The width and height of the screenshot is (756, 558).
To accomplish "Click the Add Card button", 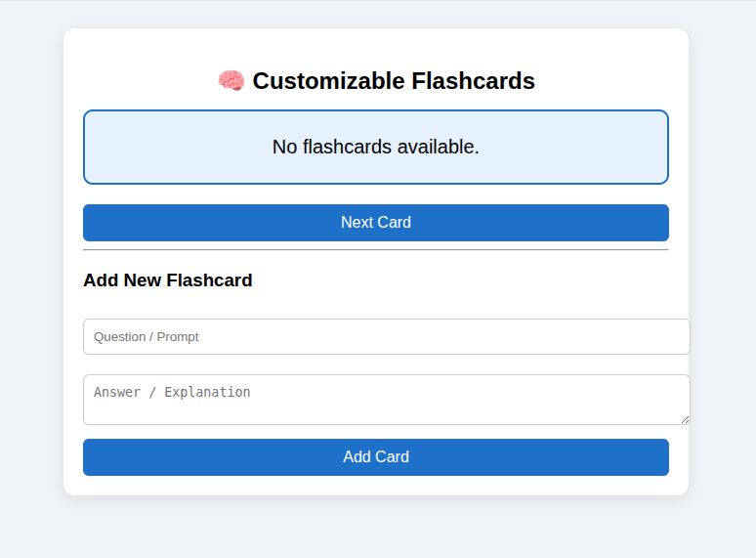I will pyautogui.click(x=376, y=456).
